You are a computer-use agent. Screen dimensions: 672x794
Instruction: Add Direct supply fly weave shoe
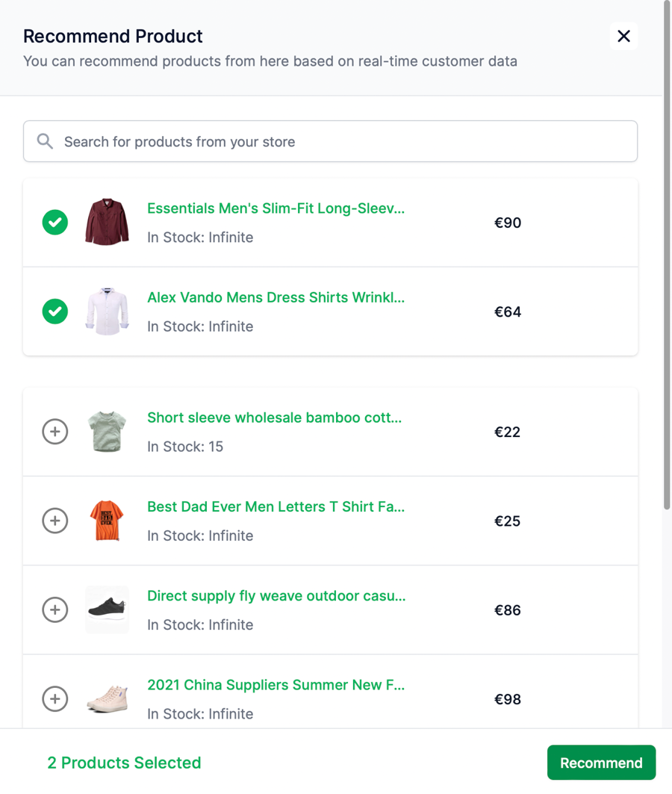point(55,610)
